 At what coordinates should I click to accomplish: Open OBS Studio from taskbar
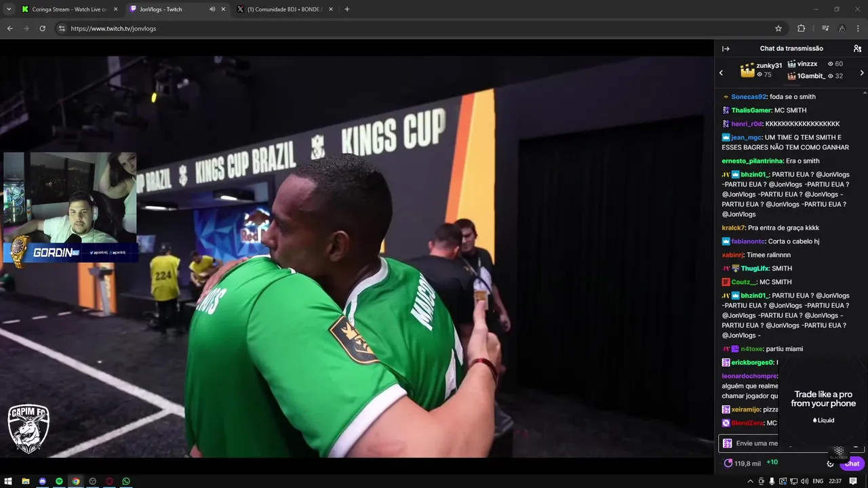point(93,481)
